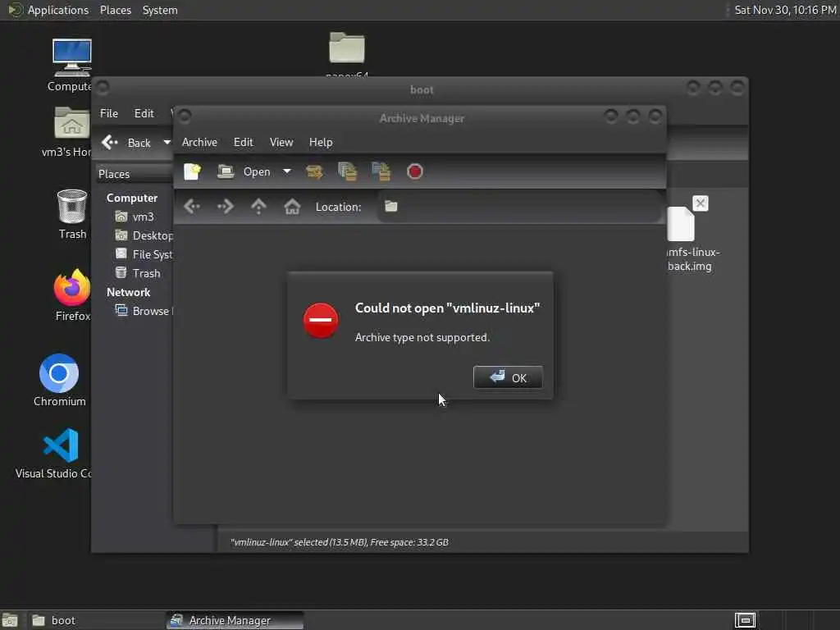This screenshot has height=630, width=840.
Task: Click status bar text of boot window
Action: point(339,542)
